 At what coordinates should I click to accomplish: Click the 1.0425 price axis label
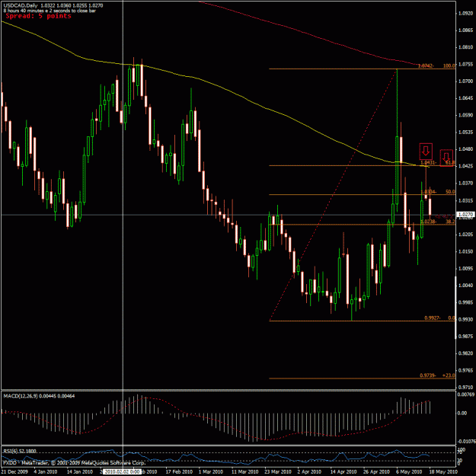tap(466, 166)
